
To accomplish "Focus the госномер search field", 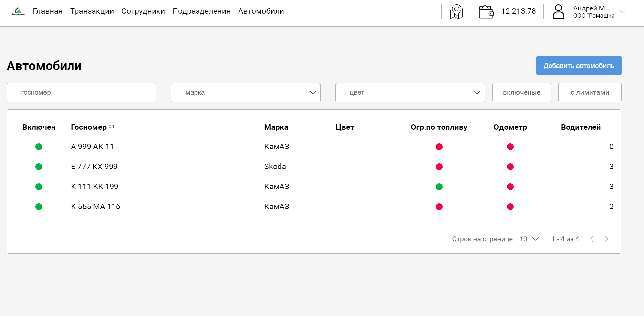I will coord(81,93).
